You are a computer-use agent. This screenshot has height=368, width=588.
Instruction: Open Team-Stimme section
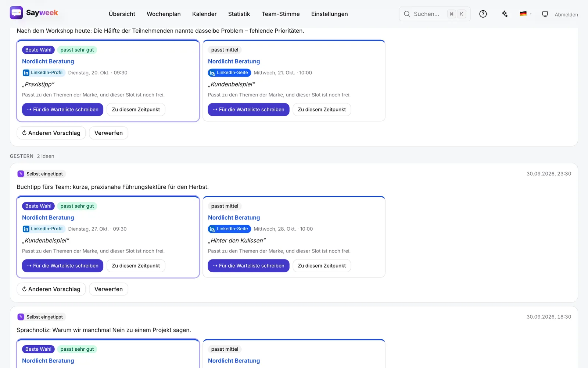(x=280, y=14)
